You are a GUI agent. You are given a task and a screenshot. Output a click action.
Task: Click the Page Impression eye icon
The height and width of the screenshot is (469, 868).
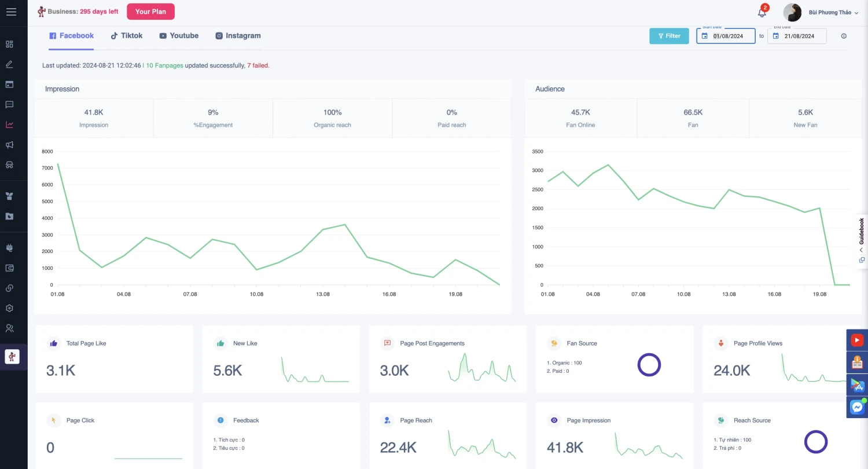(554, 420)
